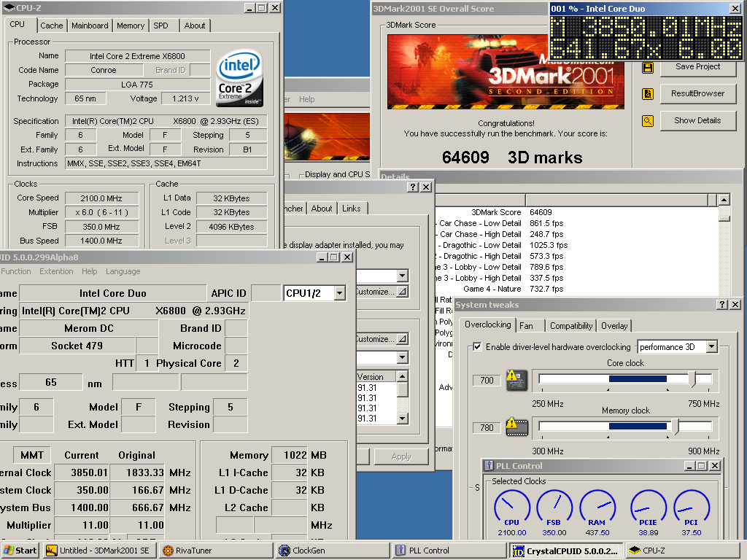Click the PLL Control title bar icon
The image size is (747, 560).
pos(489,466)
